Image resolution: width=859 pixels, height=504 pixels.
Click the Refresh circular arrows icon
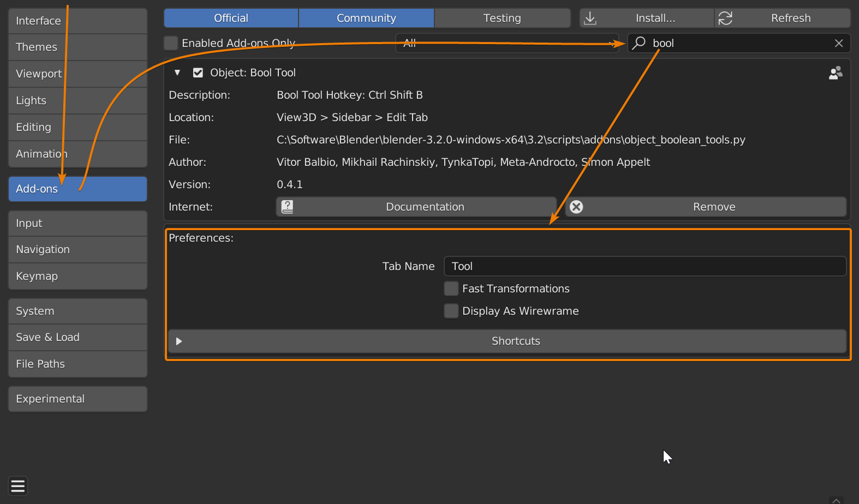point(725,18)
